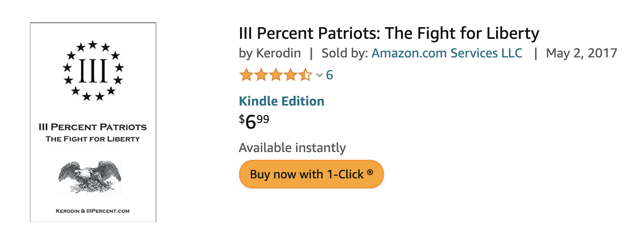The height and width of the screenshot is (237, 644).
Task: Click the III circle-of-stars emblem on cover
Action: pyautogui.click(x=93, y=71)
